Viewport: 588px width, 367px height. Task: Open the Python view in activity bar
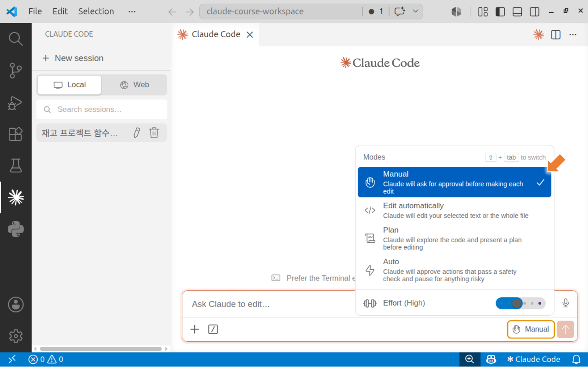(16, 229)
